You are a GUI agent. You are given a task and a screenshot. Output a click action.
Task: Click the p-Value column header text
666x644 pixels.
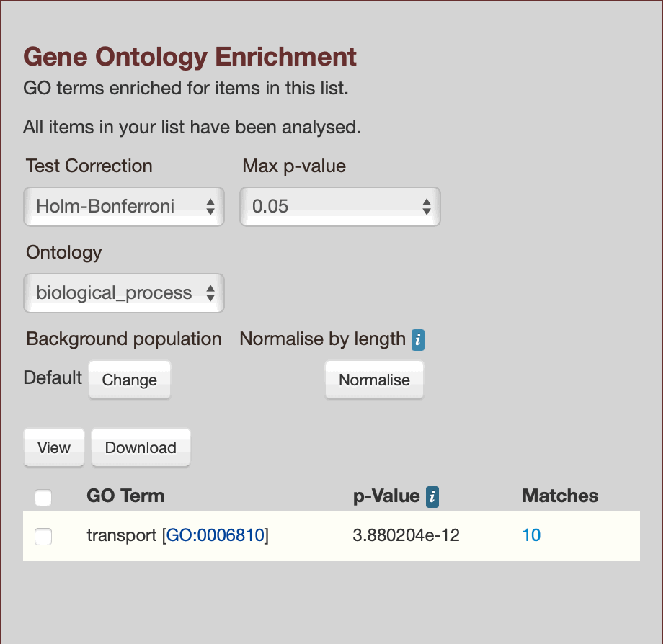click(386, 496)
